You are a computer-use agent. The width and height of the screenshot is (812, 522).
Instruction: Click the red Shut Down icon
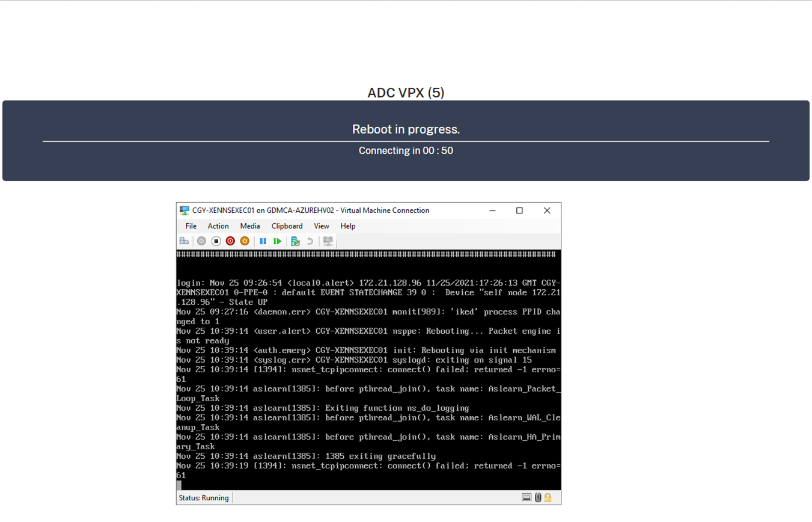(x=230, y=241)
